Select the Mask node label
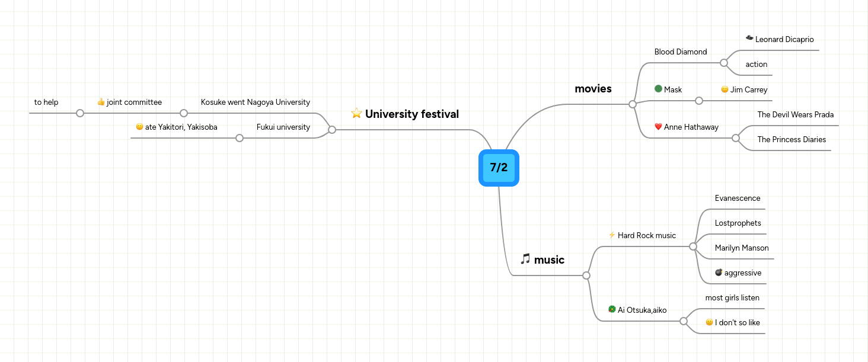Screen dimensions: 868x362 (673, 89)
